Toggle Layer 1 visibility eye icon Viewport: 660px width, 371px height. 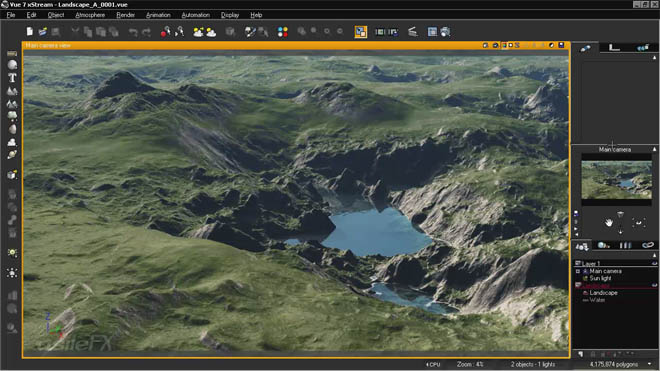(x=654, y=263)
